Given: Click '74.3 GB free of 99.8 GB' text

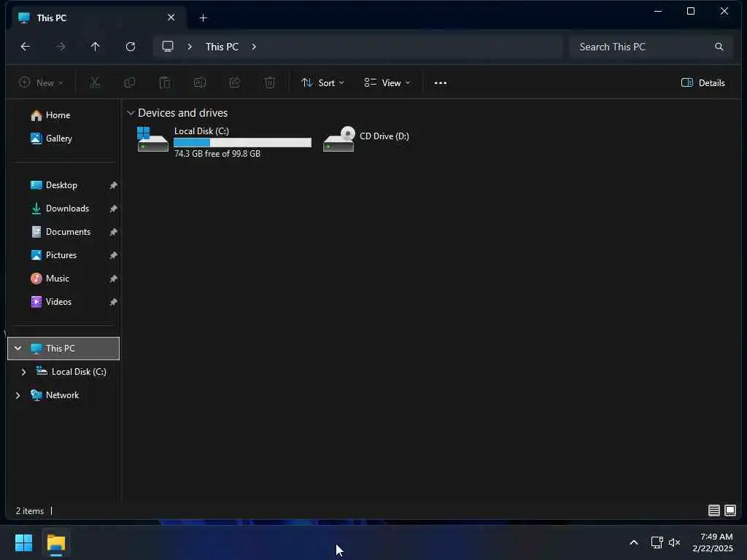Looking at the screenshot, I should (x=217, y=154).
